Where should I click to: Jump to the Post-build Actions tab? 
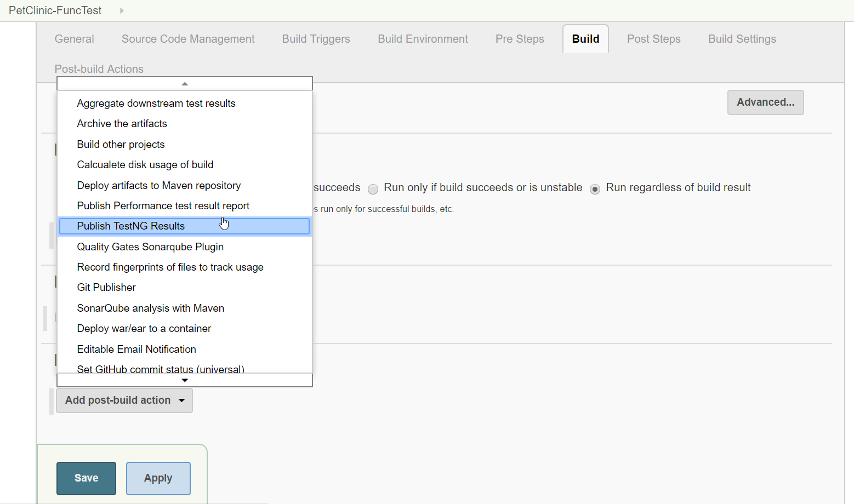99,69
